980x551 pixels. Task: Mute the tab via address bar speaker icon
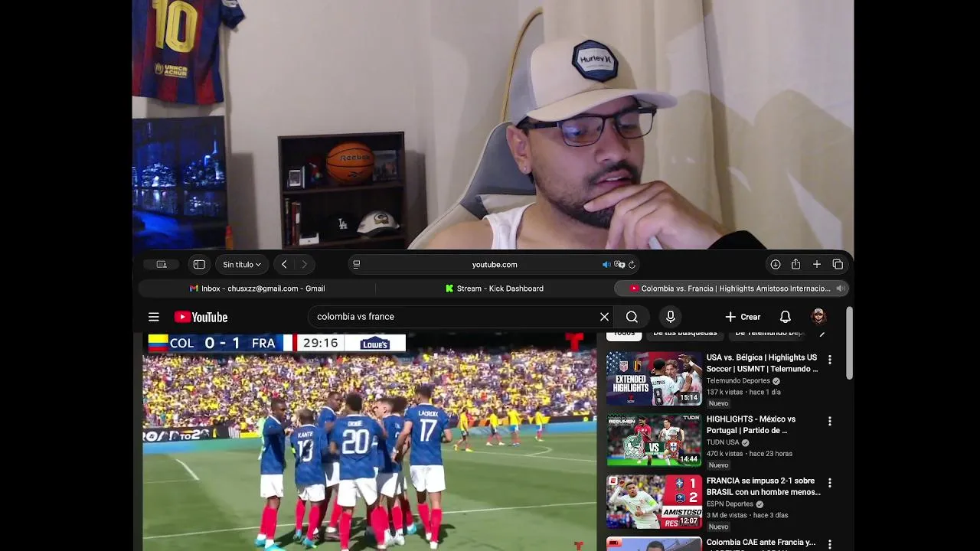pyautogui.click(x=606, y=264)
